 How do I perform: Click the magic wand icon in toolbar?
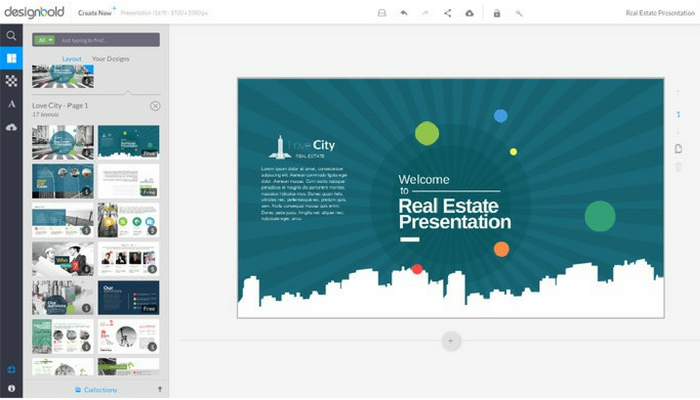pos(519,13)
